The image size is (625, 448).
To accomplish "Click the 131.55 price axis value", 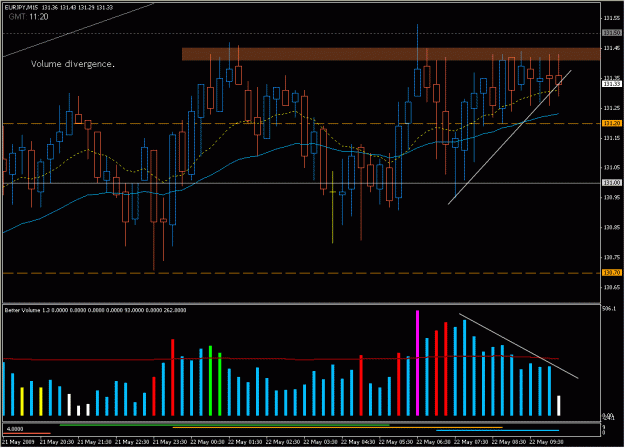I will click(612, 18).
